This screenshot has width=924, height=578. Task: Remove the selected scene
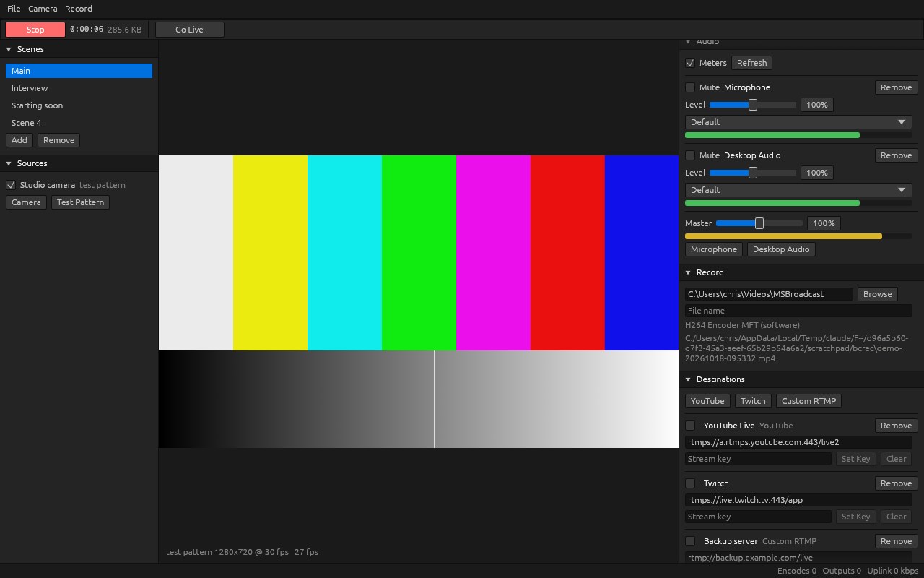[x=58, y=140]
